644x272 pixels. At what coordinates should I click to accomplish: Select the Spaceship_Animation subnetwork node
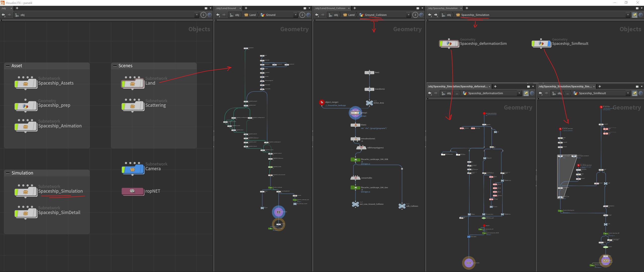(26, 126)
